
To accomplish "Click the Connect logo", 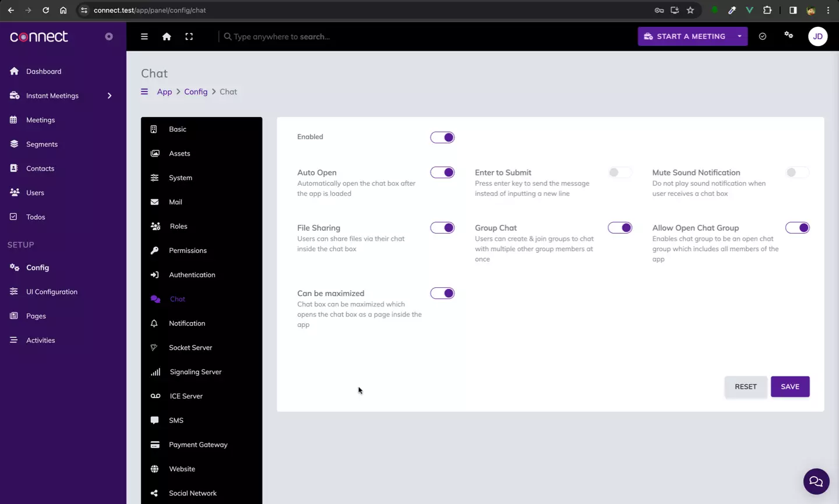I will point(39,36).
